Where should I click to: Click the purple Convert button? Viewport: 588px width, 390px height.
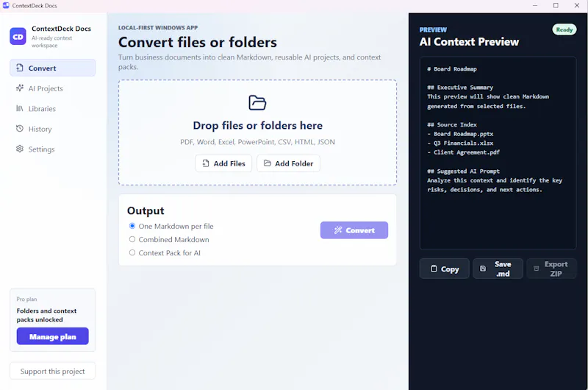coord(354,230)
